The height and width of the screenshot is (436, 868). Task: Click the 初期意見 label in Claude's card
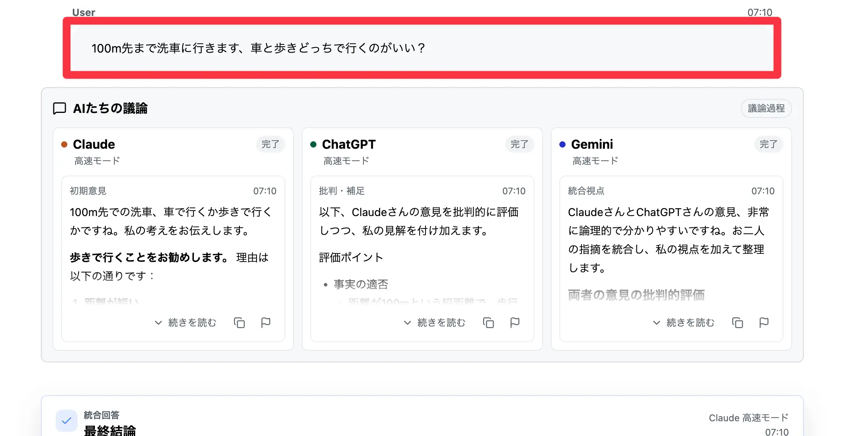point(88,191)
